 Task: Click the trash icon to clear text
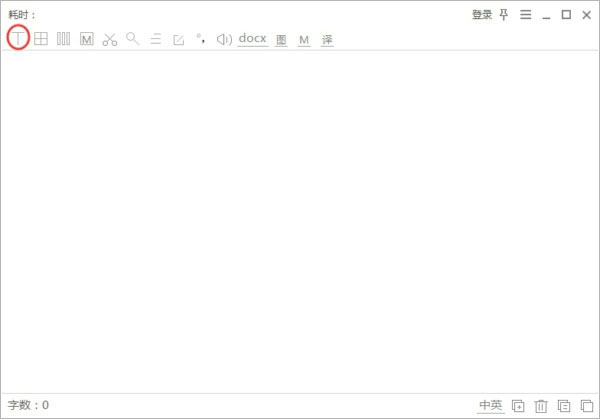(541, 405)
